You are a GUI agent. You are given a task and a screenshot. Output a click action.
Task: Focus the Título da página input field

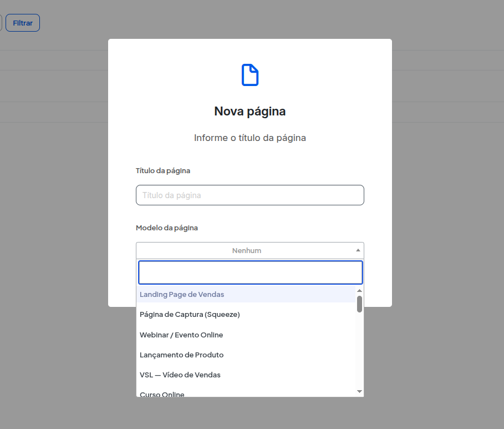(250, 195)
